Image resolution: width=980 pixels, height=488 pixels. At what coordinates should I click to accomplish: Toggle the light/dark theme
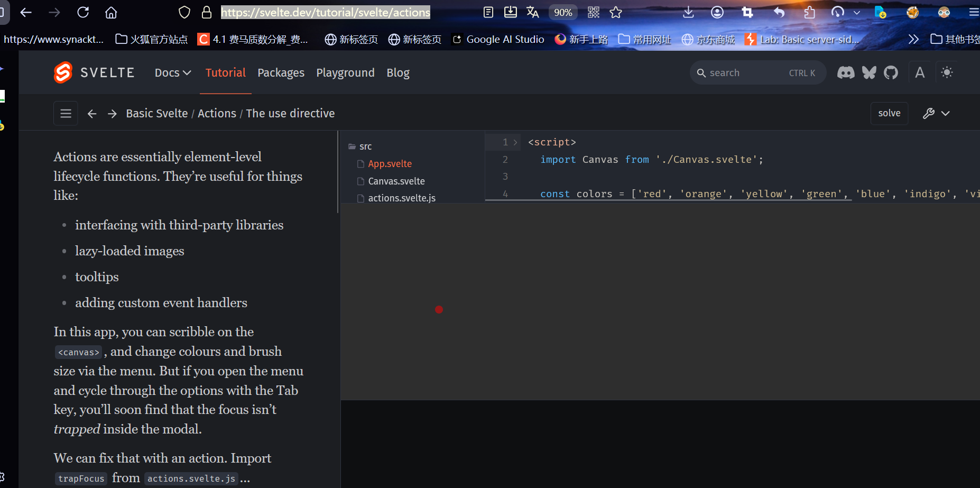click(x=947, y=72)
